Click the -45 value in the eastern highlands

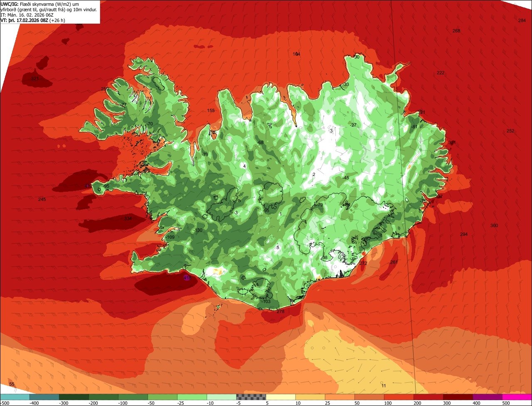[346, 178]
